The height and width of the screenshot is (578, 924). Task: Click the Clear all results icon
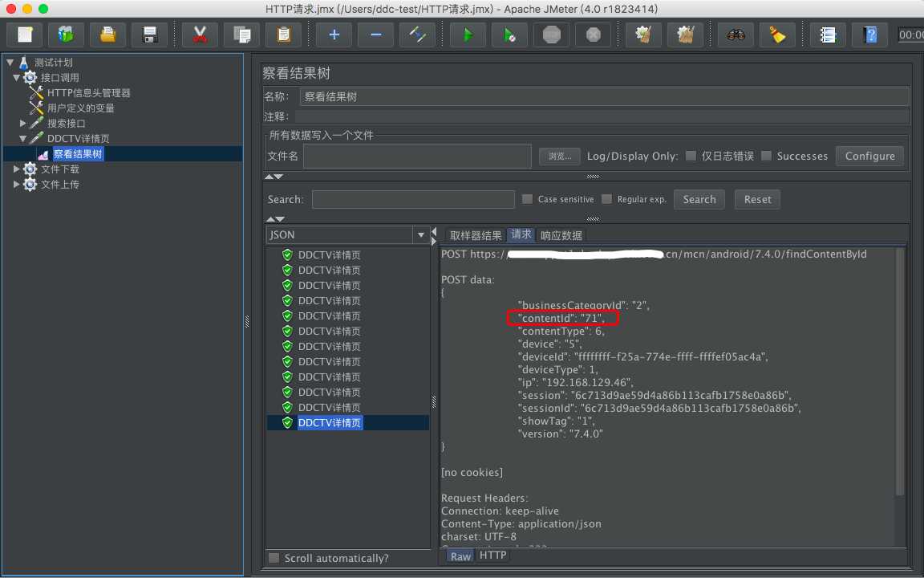[685, 35]
